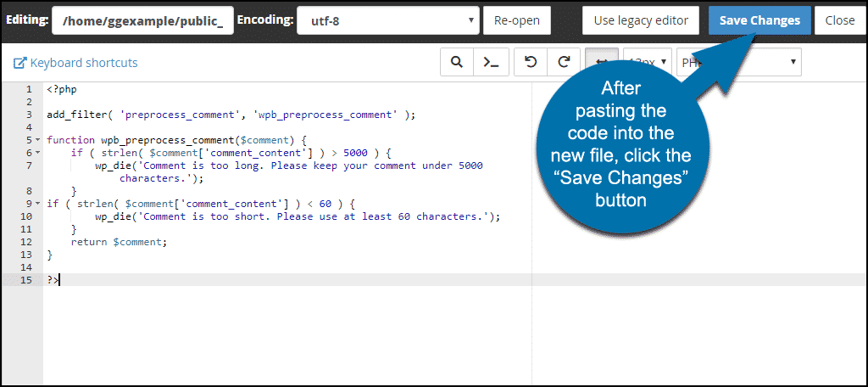This screenshot has height=387, width=868.
Task: Click the go-to-line terminal prompt icon
Action: click(x=491, y=62)
